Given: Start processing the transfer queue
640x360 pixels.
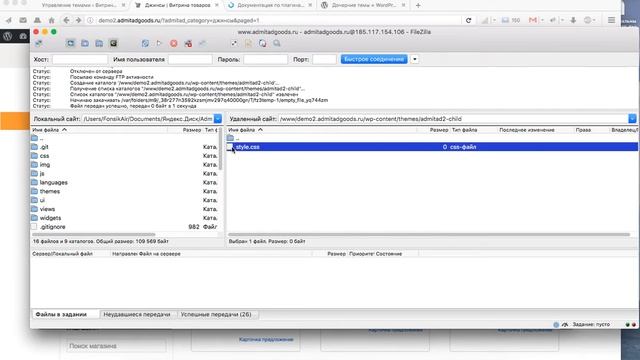Looking at the screenshot, I should point(159,43).
